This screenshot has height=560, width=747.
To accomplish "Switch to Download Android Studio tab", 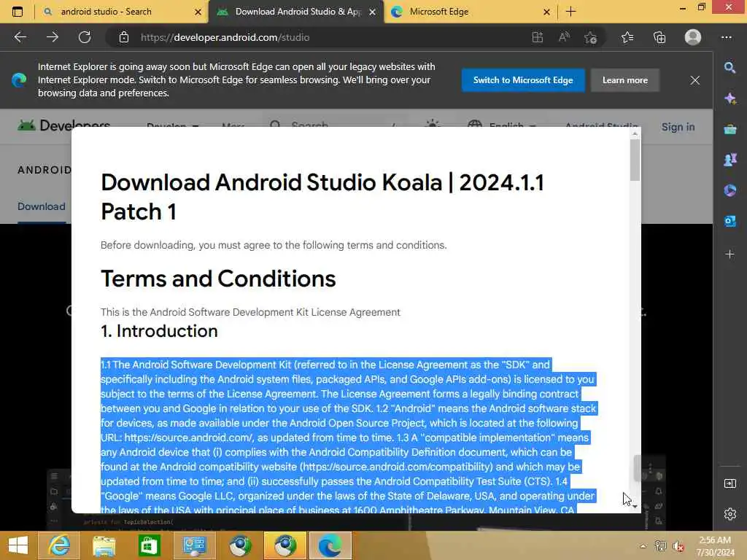I will click(298, 12).
